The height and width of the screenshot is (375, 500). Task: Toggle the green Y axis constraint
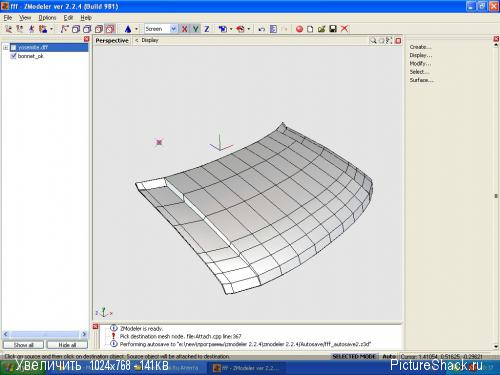[196, 29]
